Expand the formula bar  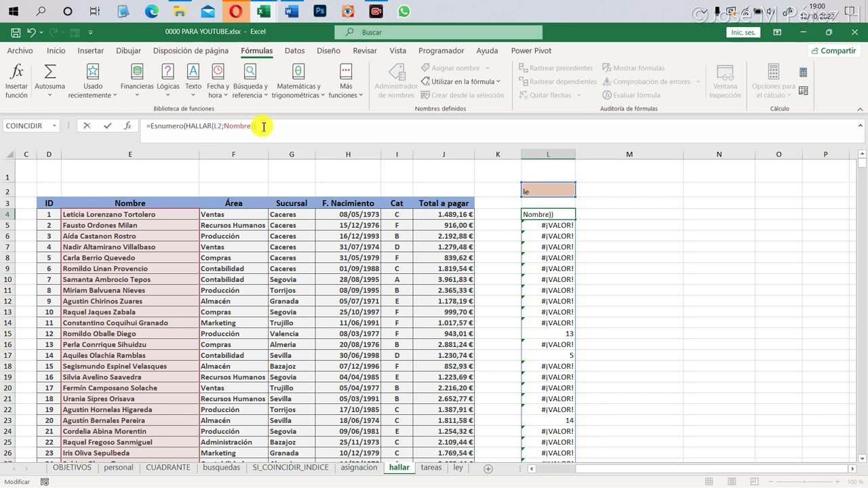(x=860, y=125)
